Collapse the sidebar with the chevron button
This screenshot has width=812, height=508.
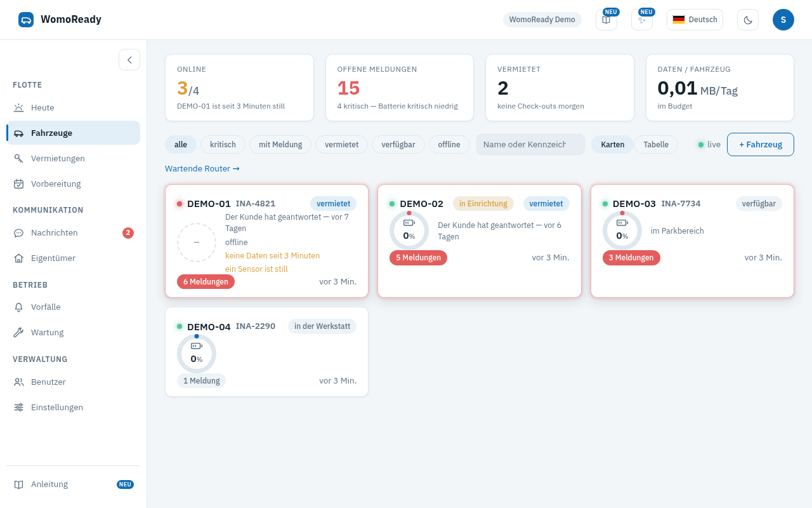[x=129, y=60]
